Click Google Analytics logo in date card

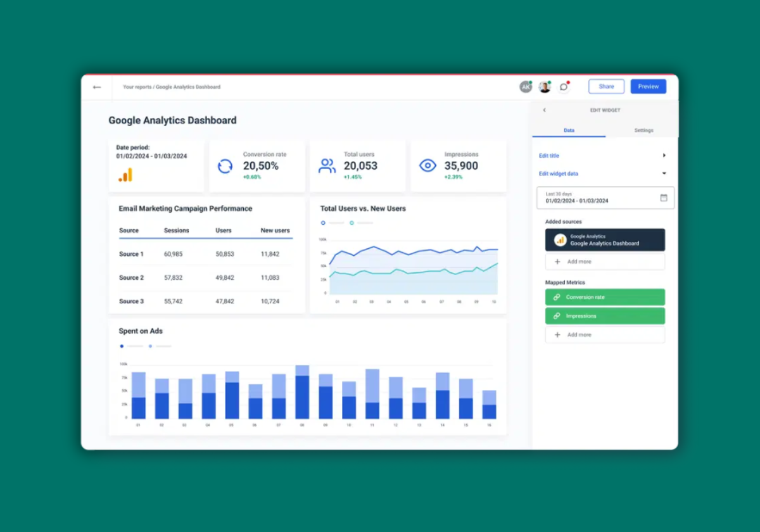tap(125, 175)
